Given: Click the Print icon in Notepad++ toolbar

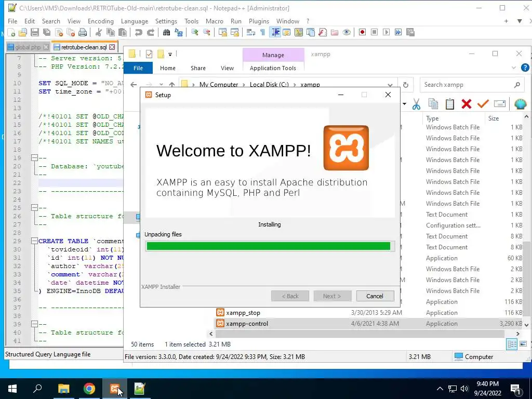Looking at the screenshot, I should point(83,32).
